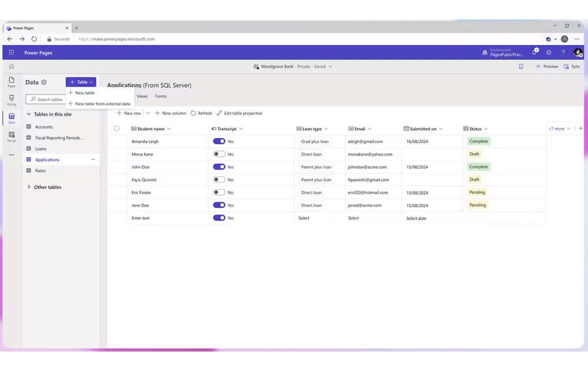Select all rows with the header circle
The image size is (588, 371).
117,128
